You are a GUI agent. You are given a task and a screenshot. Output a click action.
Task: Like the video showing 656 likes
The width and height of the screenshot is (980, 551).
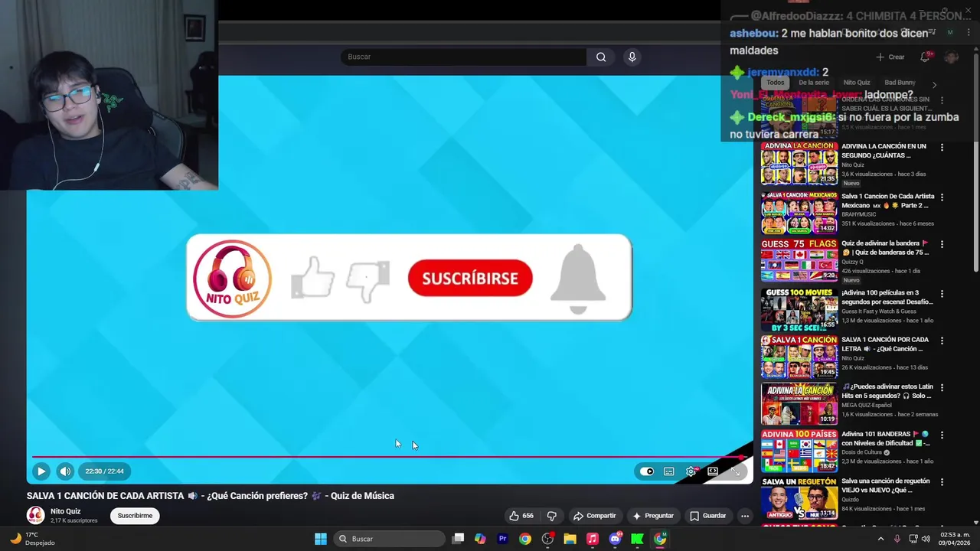(521, 516)
